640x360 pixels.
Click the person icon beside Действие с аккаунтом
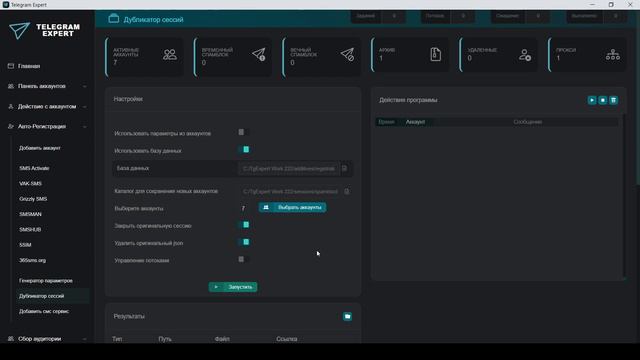tap(11, 107)
